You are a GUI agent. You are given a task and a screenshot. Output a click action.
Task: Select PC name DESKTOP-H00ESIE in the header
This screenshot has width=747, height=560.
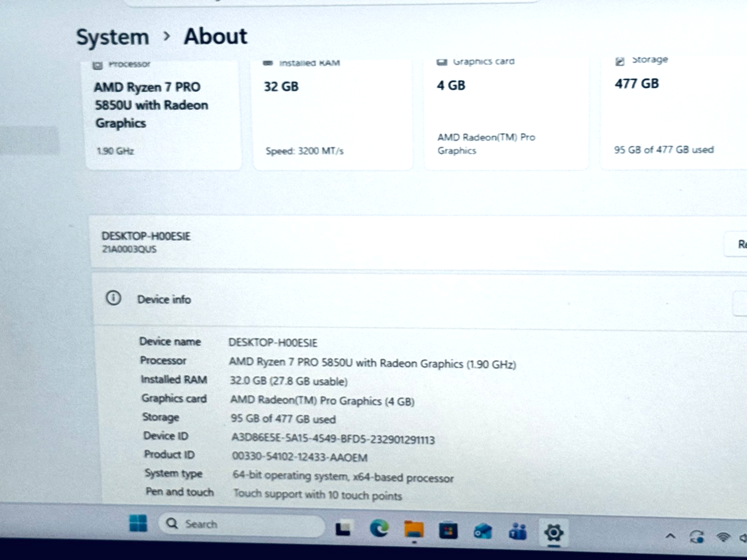tap(146, 236)
